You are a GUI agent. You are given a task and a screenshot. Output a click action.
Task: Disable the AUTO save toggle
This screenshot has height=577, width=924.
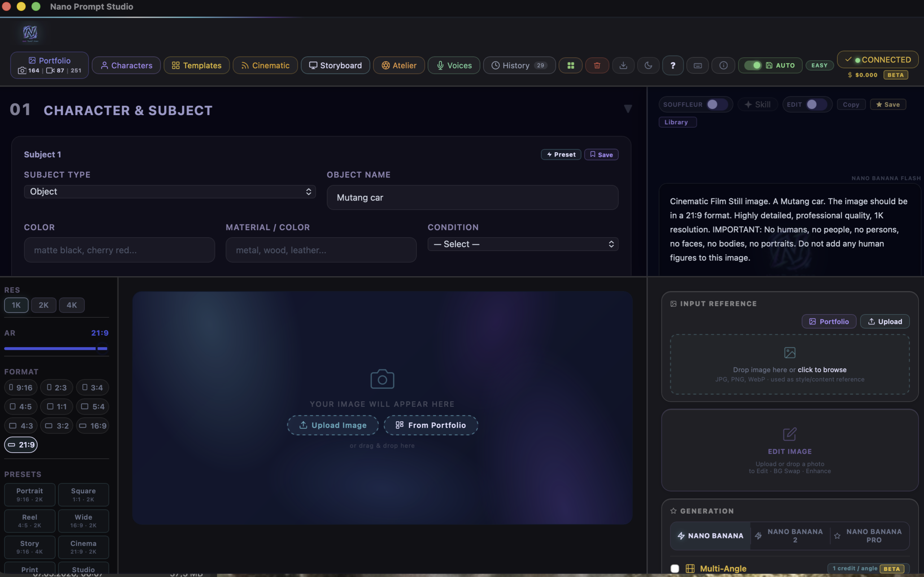[x=753, y=66]
